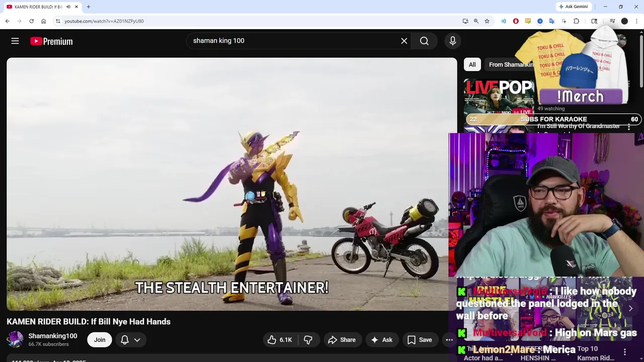This screenshot has width=644, height=362.
Task: Open the video title text
Action: [89, 322]
